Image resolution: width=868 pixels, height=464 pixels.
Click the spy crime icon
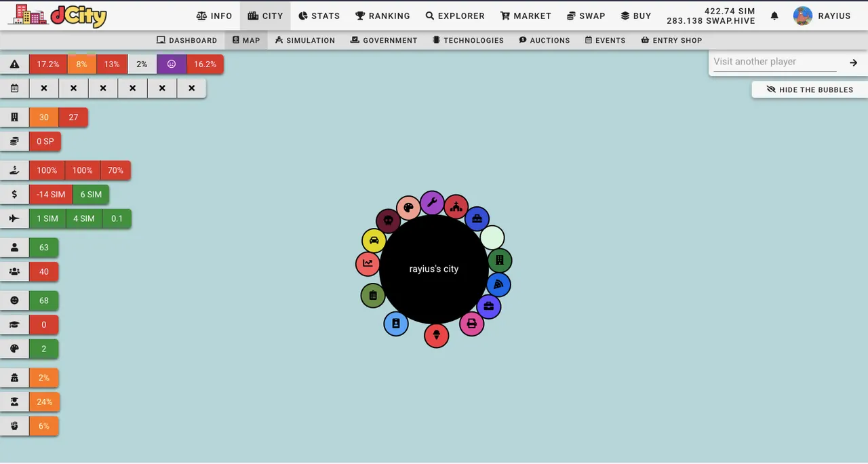tap(14, 378)
